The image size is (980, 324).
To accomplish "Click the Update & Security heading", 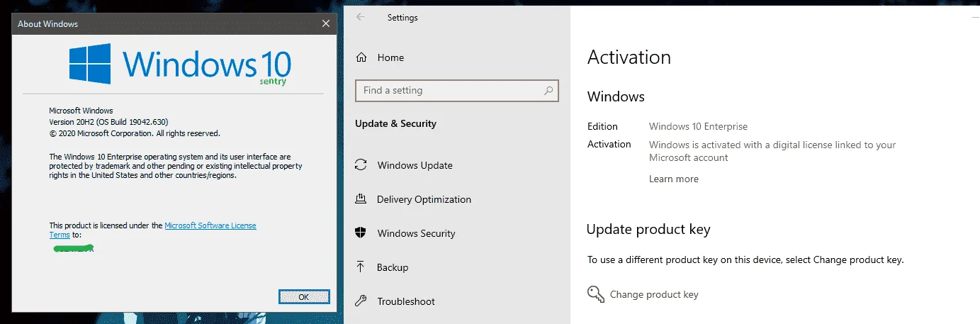I will [395, 123].
